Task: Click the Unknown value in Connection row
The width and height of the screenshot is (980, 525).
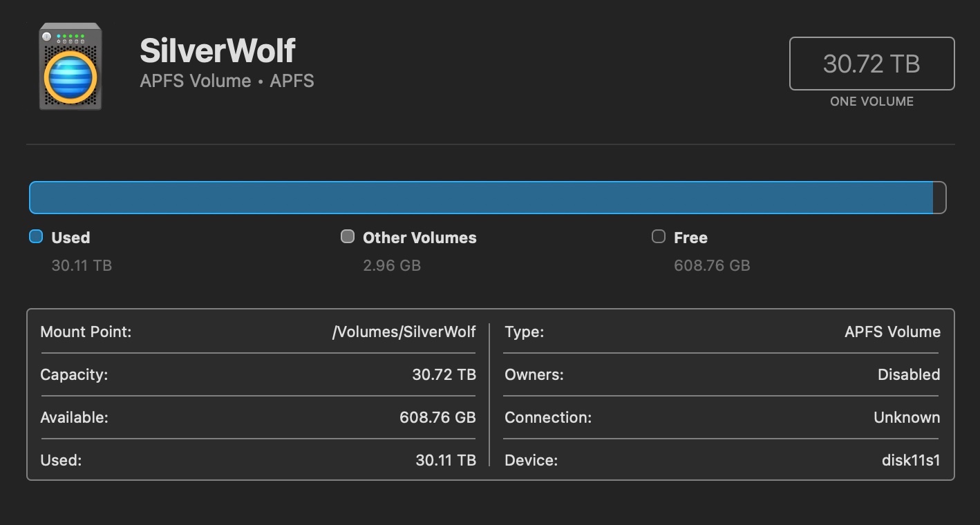Action: click(907, 417)
